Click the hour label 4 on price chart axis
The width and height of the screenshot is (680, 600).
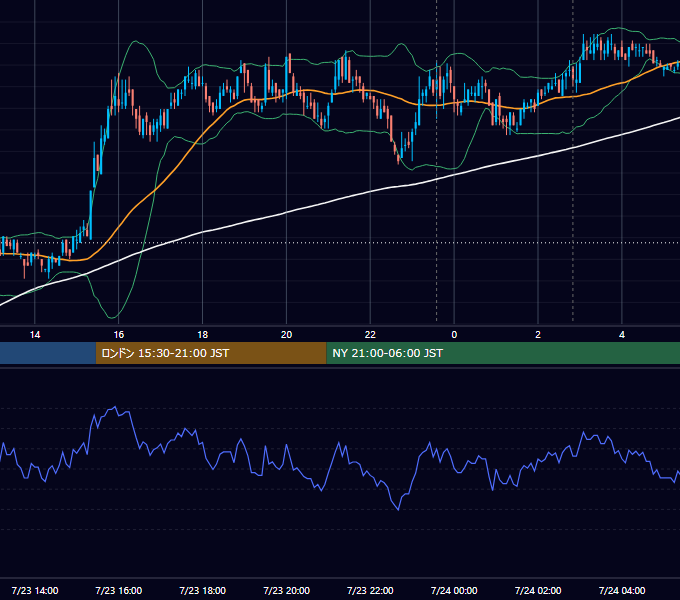(622, 335)
